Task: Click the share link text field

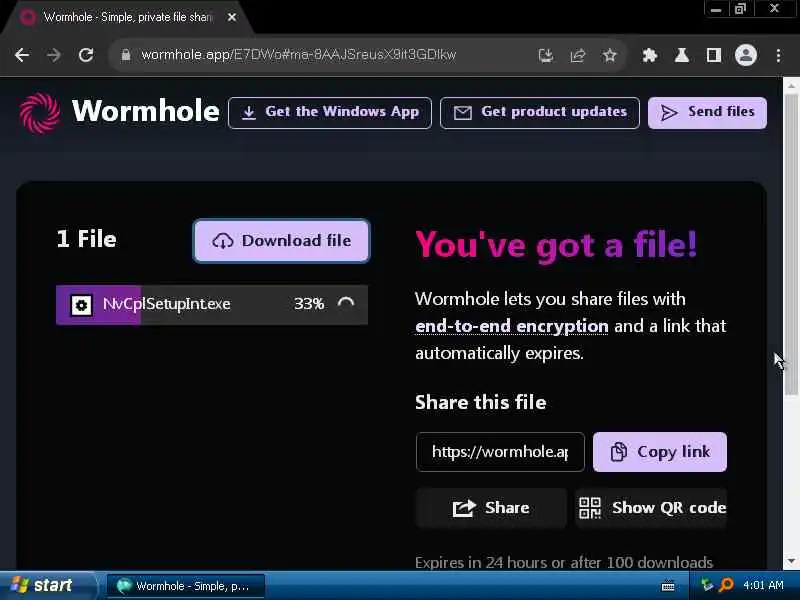Action: 500,452
